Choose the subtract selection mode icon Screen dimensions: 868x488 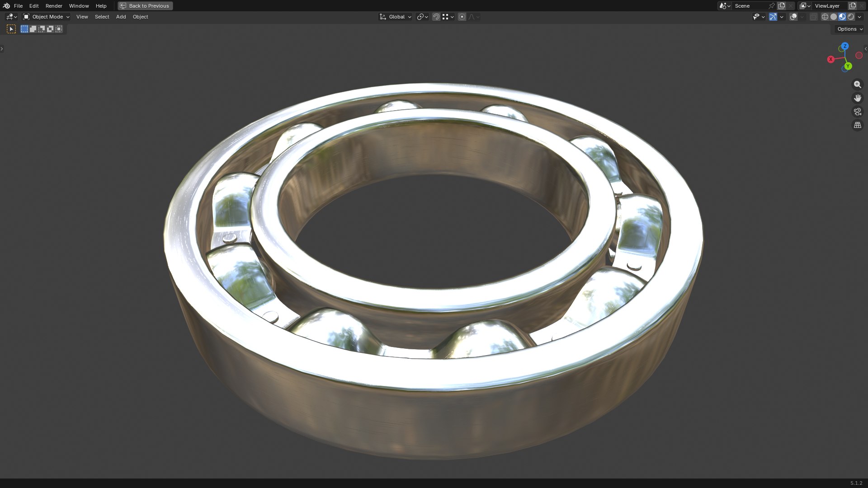[x=42, y=29]
